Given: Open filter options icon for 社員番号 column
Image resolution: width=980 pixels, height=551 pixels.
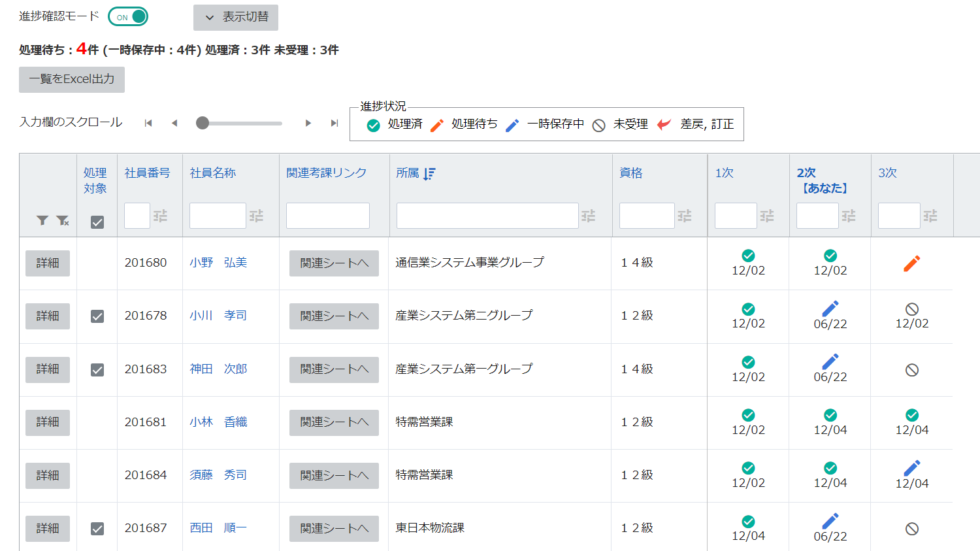Looking at the screenshot, I should [x=161, y=216].
